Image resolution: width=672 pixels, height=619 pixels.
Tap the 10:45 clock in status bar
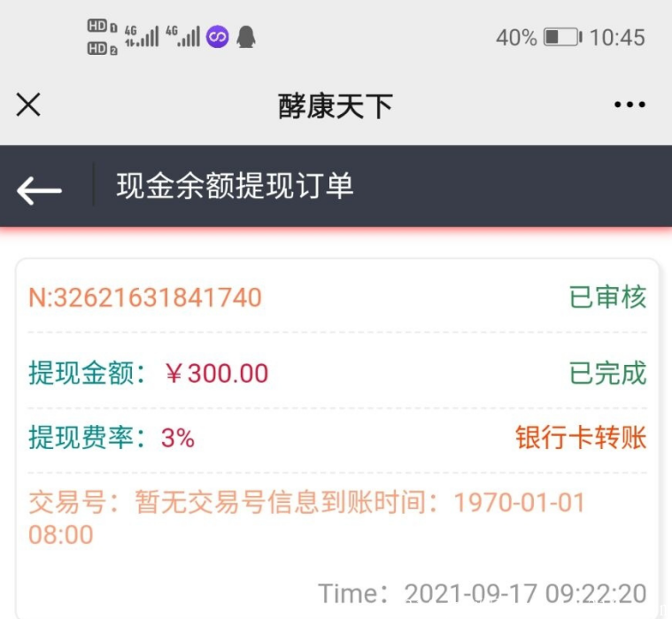(617, 37)
